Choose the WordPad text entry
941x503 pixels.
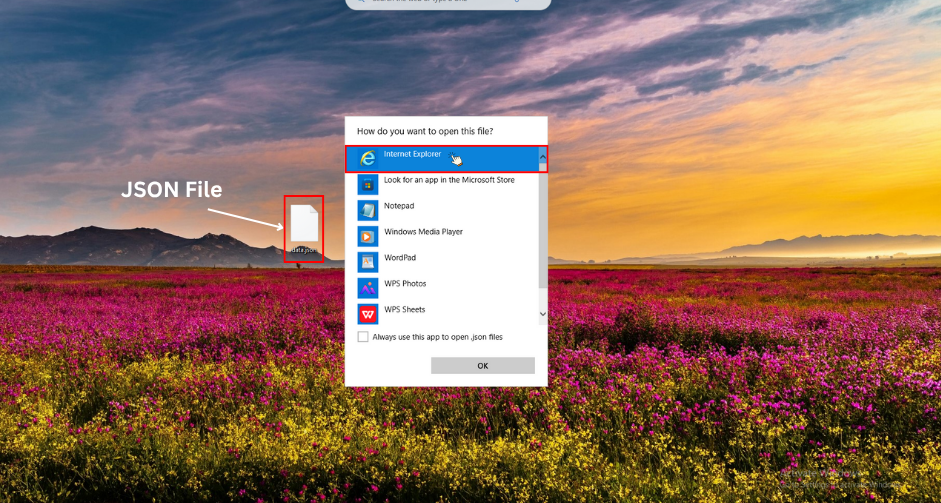[x=400, y=258]
